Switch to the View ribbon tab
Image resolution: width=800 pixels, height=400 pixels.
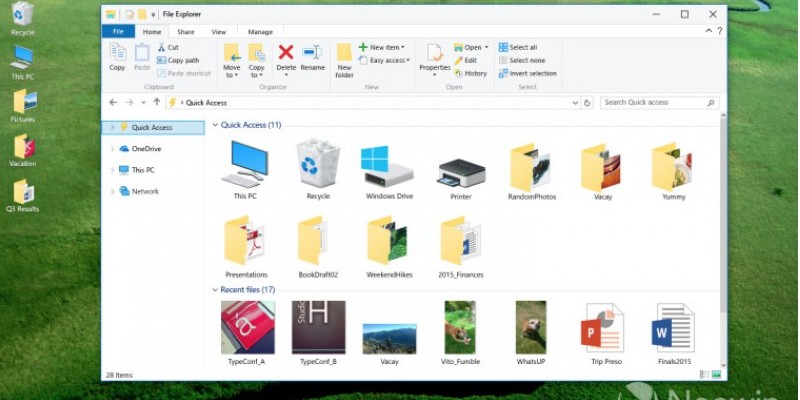(219, 32)
